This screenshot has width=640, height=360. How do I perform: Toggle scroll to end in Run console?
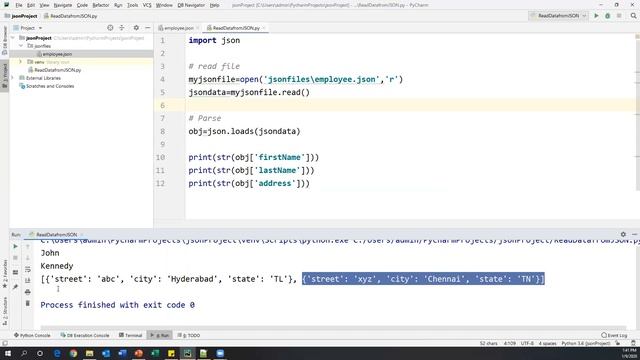(28, 280)
